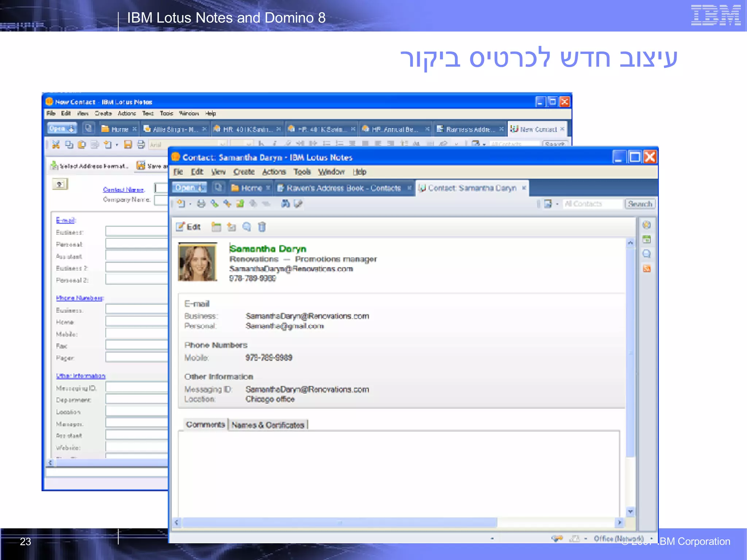This screenshot has width=747, height=560.
Task: Switch to HR Annual Be... tab in New Contact window
Action: coord(396,129)
